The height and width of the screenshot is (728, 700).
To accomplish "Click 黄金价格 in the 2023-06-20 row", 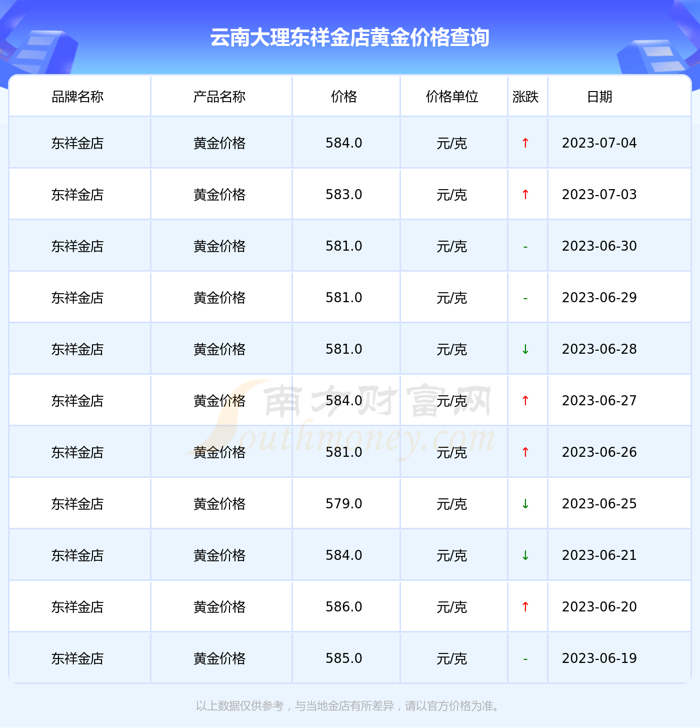I will pyautogui.click(x=219, y=607).
